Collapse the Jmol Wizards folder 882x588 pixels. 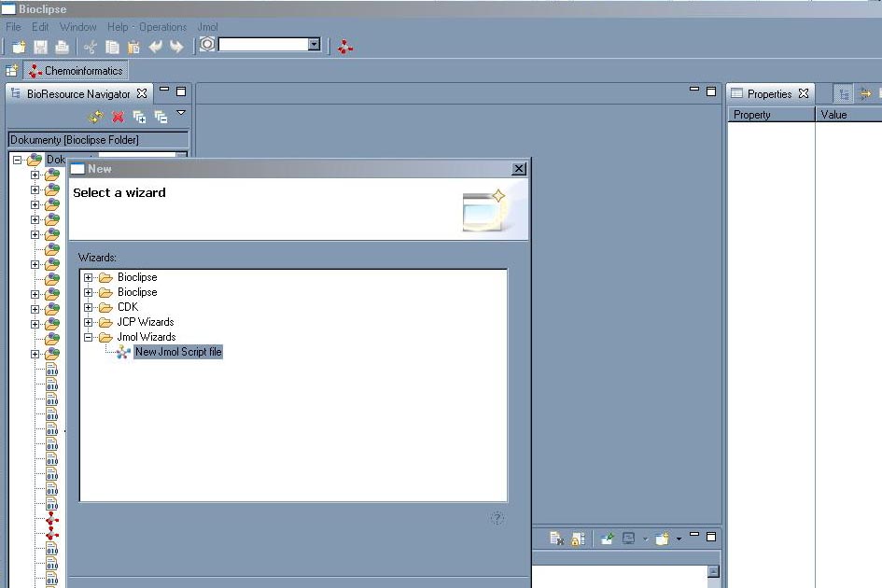89,337
